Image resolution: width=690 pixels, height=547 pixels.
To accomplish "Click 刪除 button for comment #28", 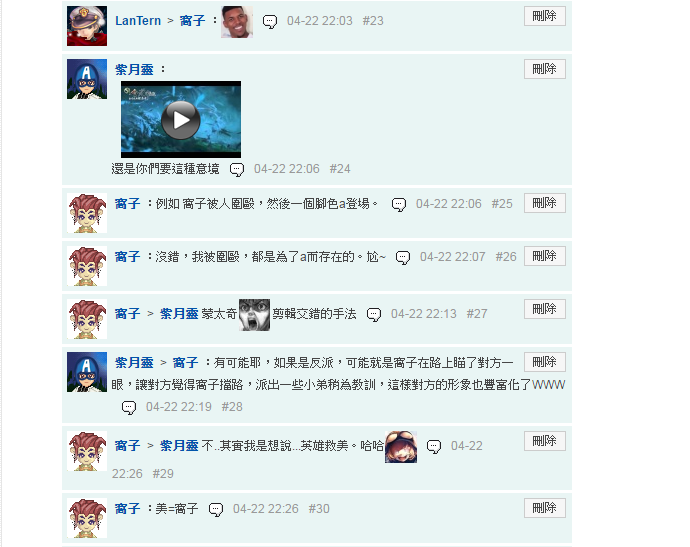I will point(544,362).
